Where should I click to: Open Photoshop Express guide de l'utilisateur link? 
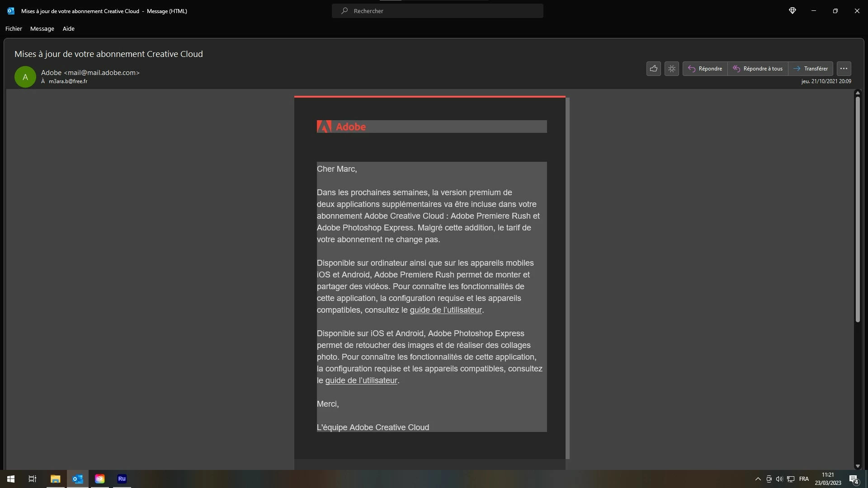[x=361, y=380]
